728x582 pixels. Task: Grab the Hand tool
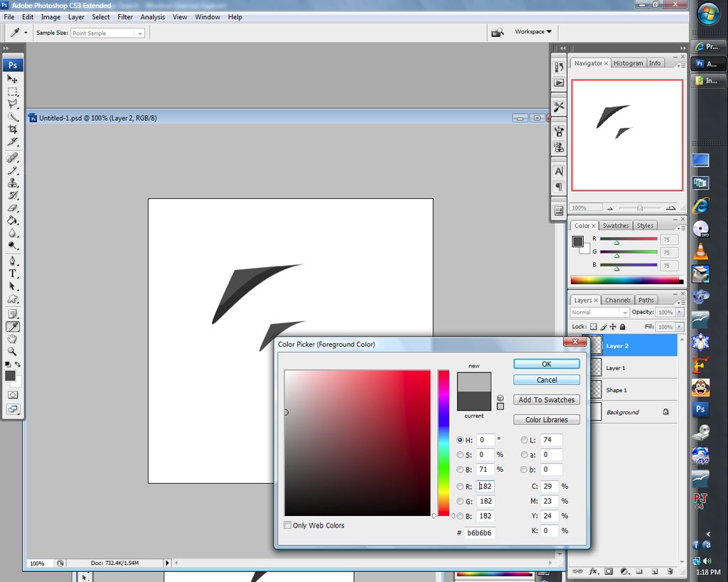[14, 339]
